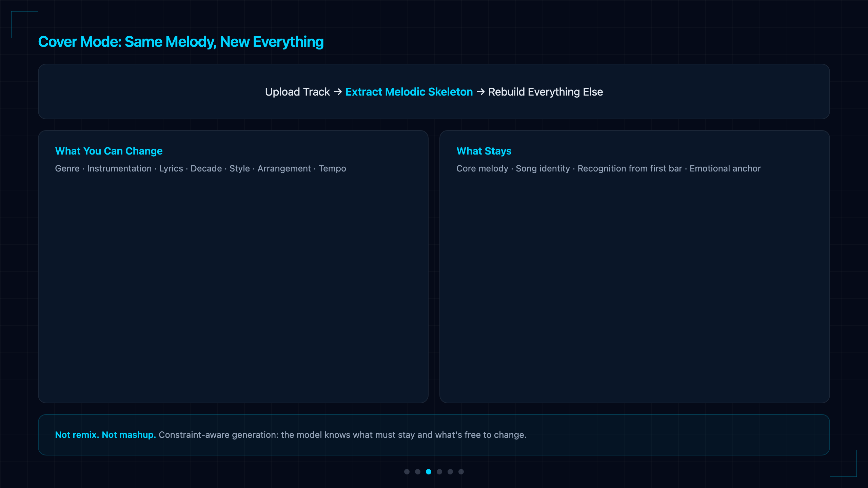Click the Constraint-aware generation sentence
868x488 pixels.
click(x=342, y=435)
